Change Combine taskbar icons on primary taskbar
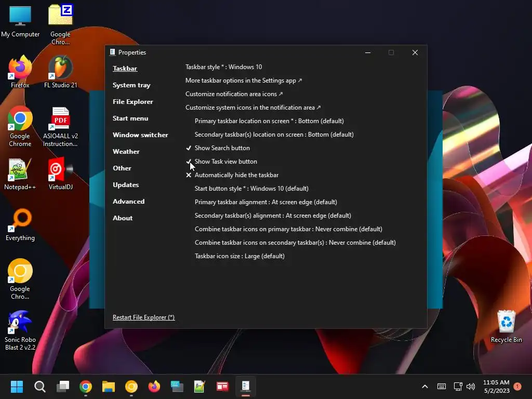This screenshot has width=532, height=399. pos(288,229)
